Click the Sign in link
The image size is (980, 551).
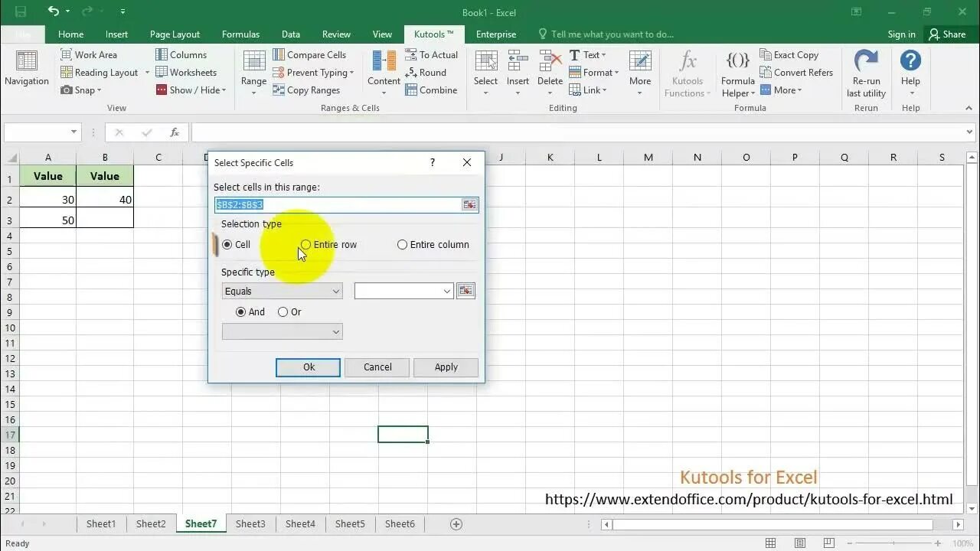(901, 34)
